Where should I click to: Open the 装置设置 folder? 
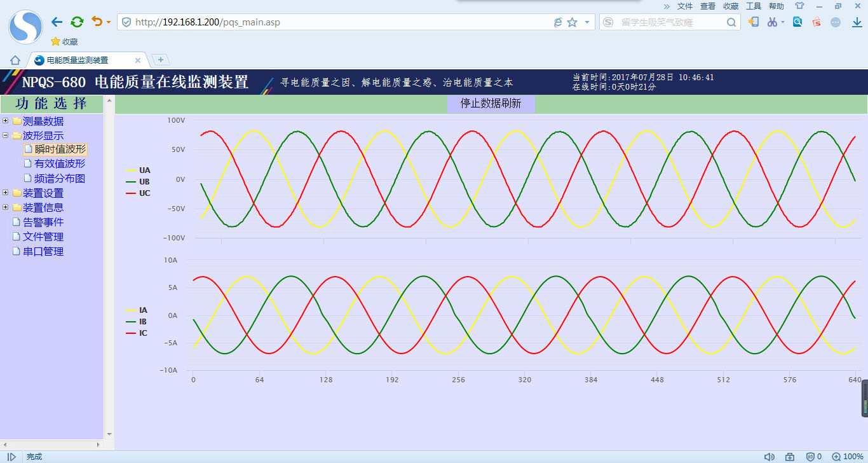43,193
